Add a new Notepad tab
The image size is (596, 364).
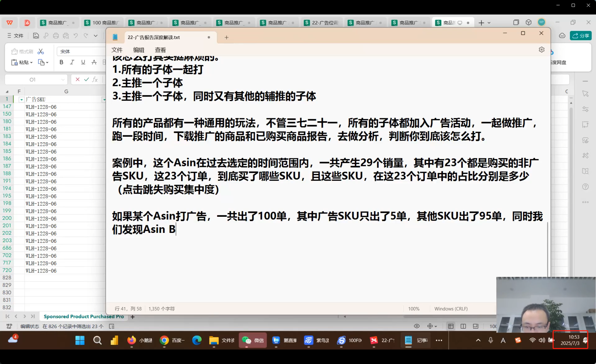click(227, 37)
